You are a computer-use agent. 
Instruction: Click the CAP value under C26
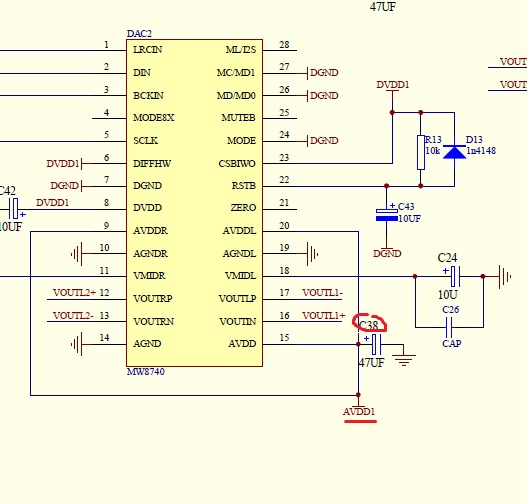point(452,343)
